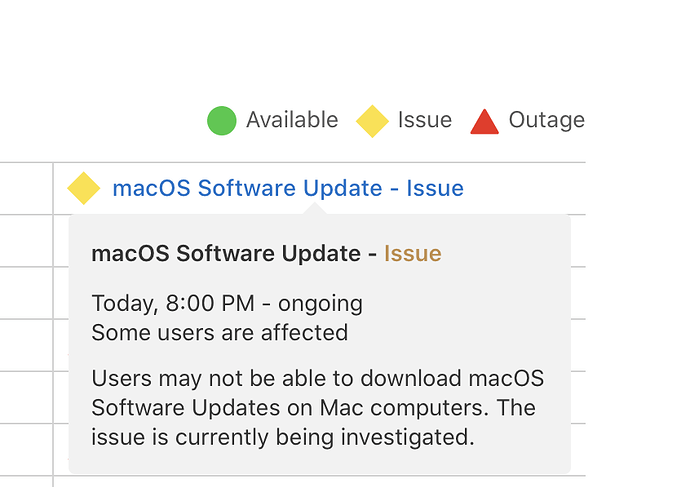The image size is (690, 487).
Task: Click the green Available circle icon
Action: (221, 121)
